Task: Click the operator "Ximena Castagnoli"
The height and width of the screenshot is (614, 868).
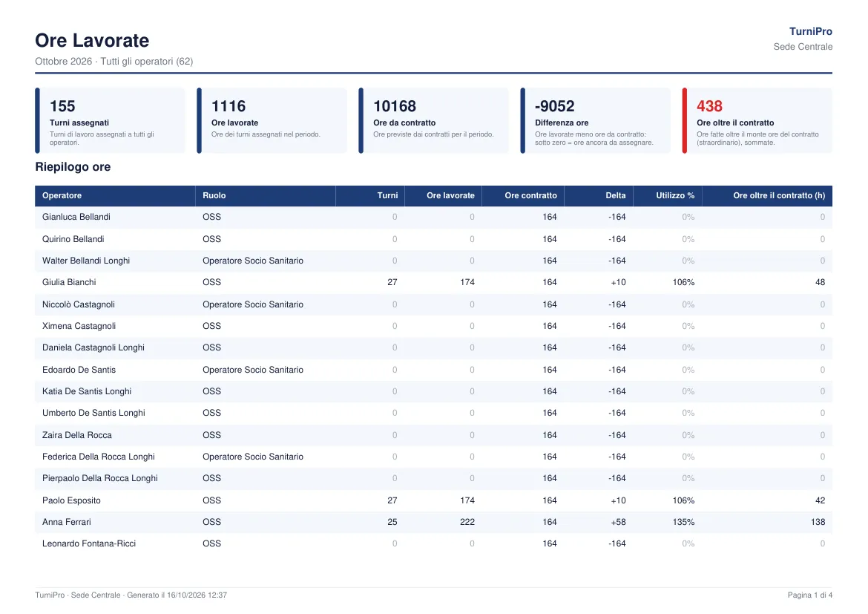Action: (79, 326)
